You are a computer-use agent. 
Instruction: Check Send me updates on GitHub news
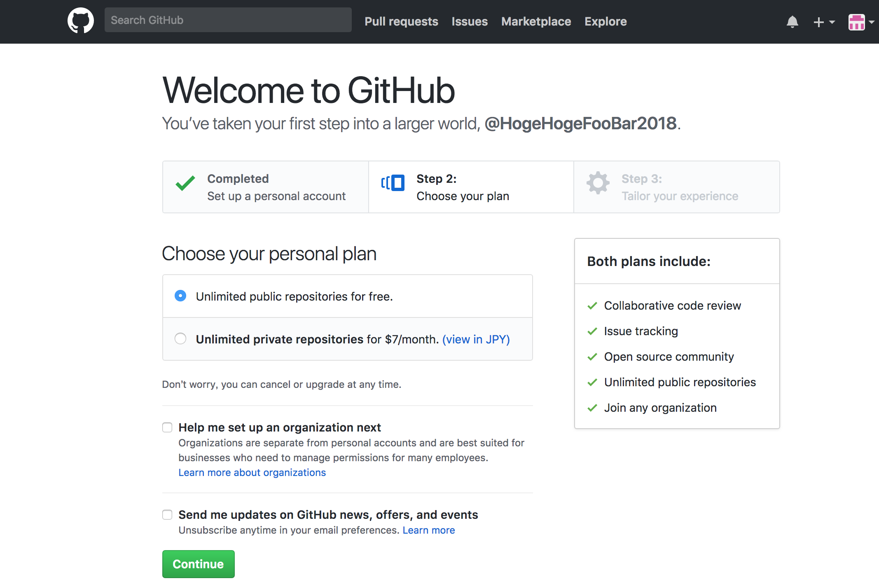tap(167, 515)
